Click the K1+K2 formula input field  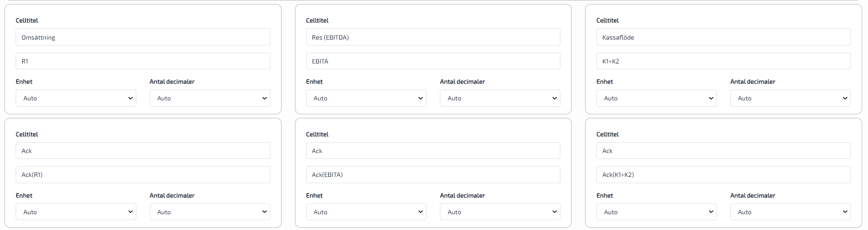pos(724,61)
